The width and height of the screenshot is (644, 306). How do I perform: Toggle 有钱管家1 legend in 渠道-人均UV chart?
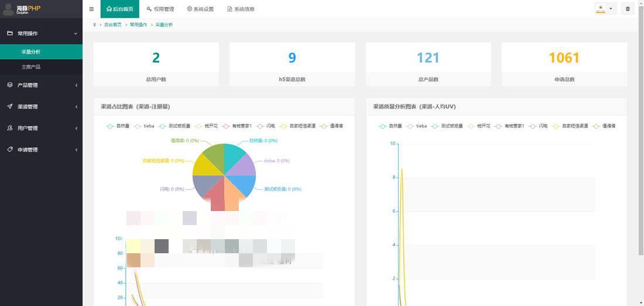[x=509, y=126]
